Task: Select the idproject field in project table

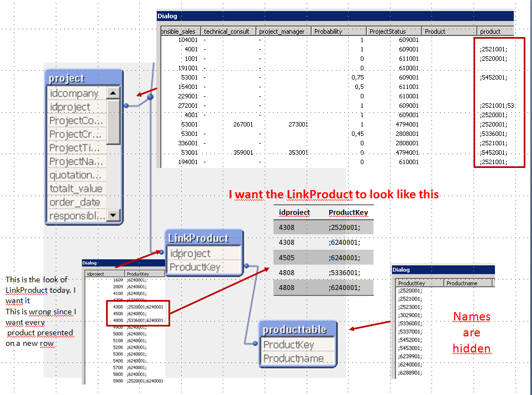Action: point(77,107)
